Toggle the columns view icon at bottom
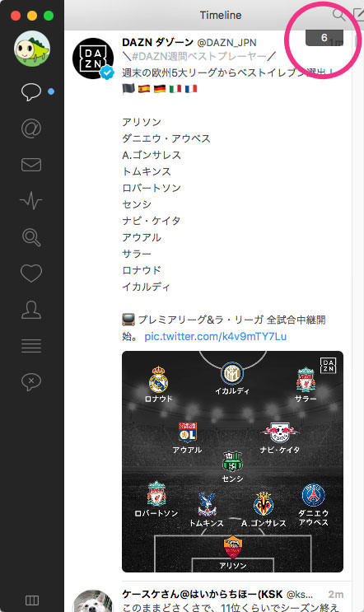Viewport: 364px width, 612px height. click(x=31, y=600)
